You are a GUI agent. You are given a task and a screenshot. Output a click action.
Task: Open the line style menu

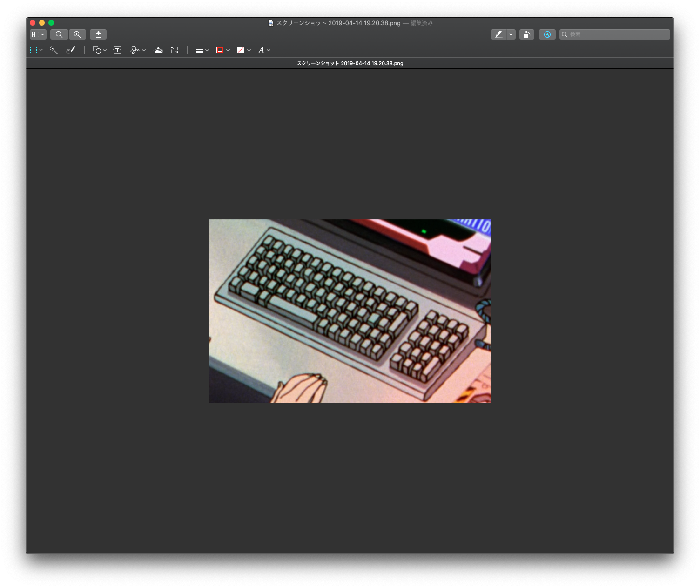tap(202, 50)
